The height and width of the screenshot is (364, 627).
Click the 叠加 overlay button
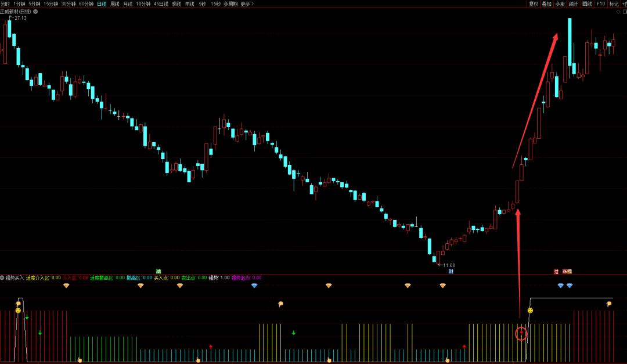pos(547,3)
